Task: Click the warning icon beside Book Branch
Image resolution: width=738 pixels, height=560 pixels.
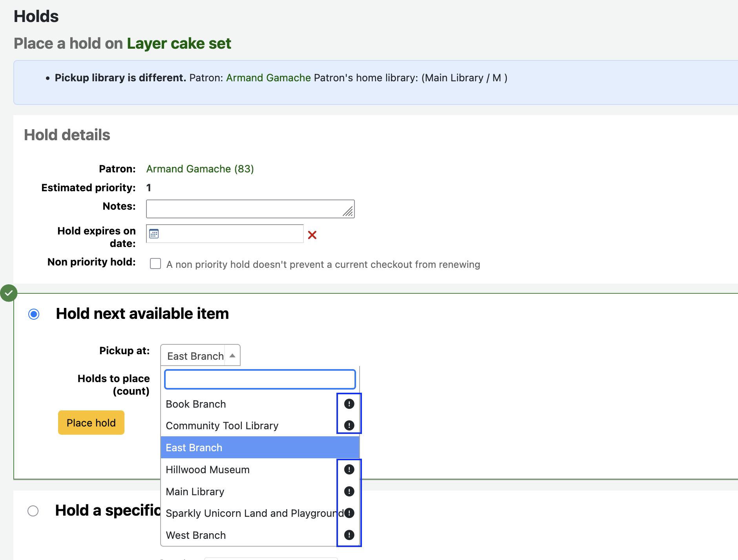Action: (x=349, y=404)
